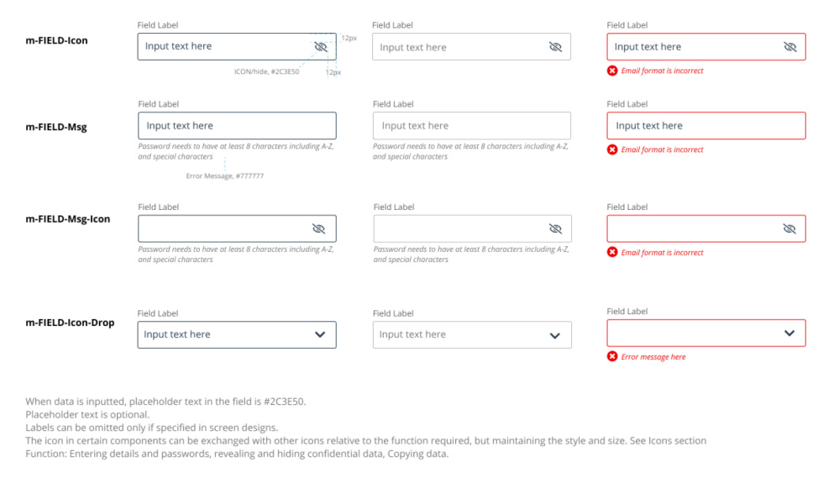The image size is (839, 504).
Task: Click error X icon beside 'Error message here'
Action: pos(612,356)
